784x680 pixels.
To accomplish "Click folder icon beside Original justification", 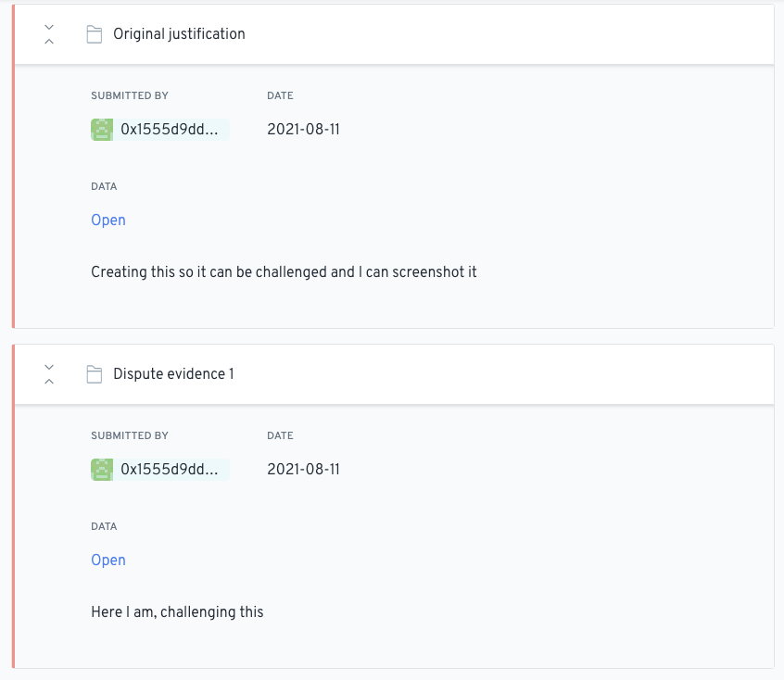I will click(94, 34).
